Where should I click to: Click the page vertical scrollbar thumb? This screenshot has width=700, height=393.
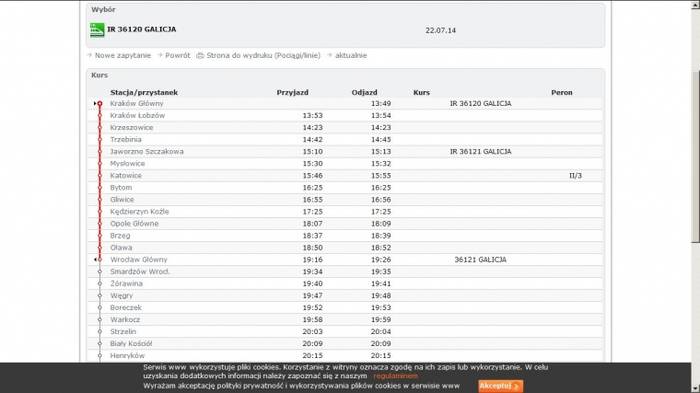coord(695,156)
